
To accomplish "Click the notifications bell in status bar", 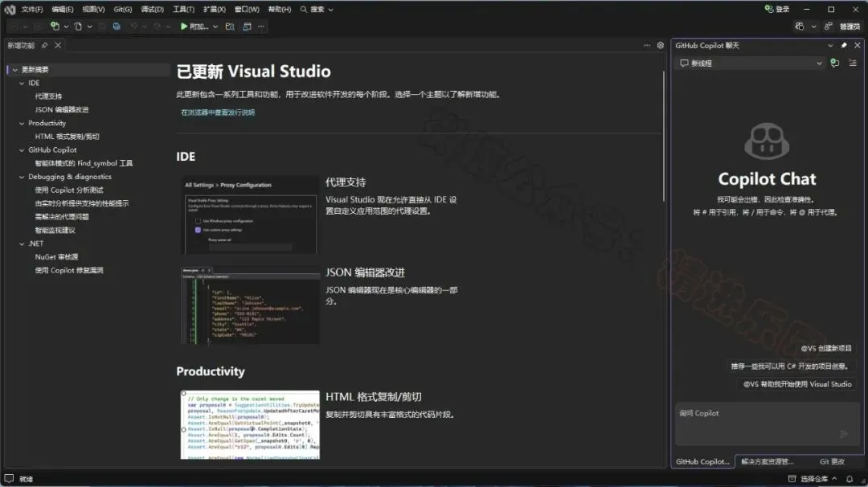I will (850, 479).
